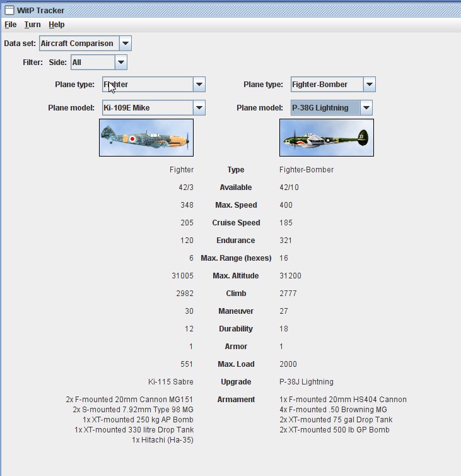Click the Maneuver row label

pyautogui.click(x=236, y=311)
